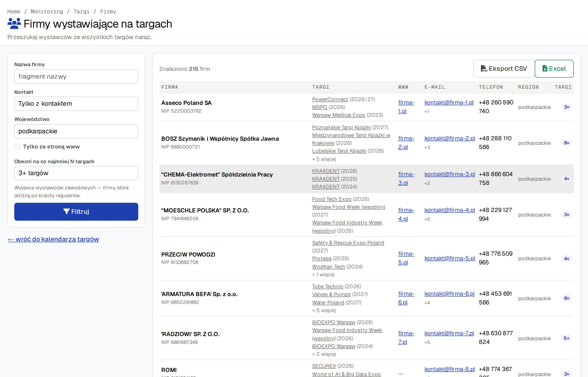The width and height of the screenshot is (588, 377).
Task: Click the TELEFON column header
Action: click(x=491, y=87)
